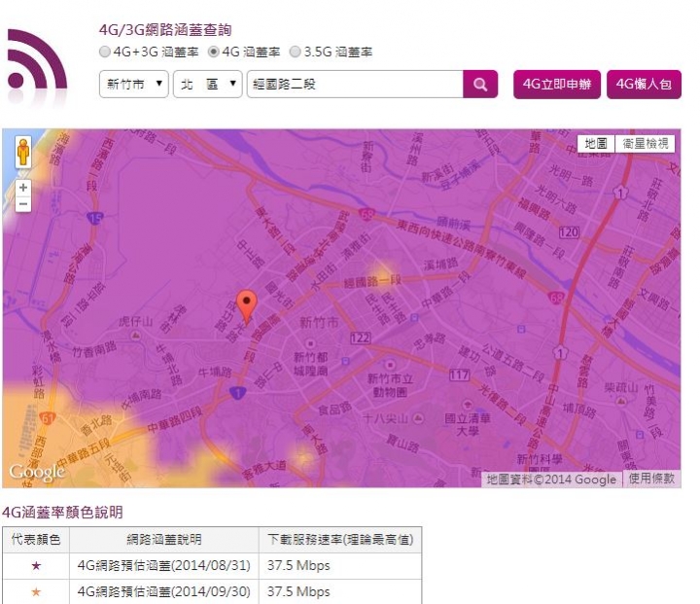Click the 4G懶人包 button

(644, 84)
